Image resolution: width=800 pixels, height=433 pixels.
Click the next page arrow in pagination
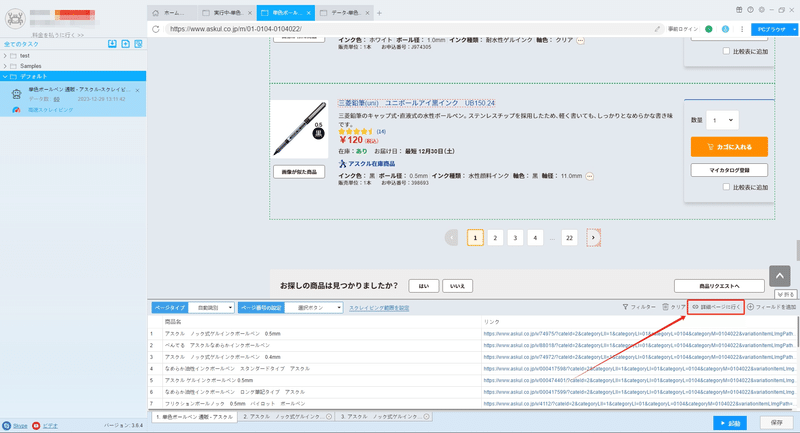(x=593, y=238)
